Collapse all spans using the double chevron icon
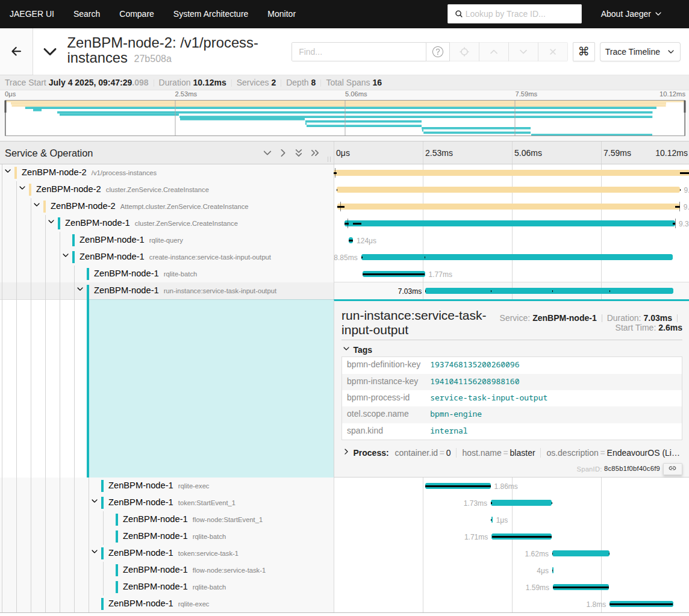The width and height of the screenshot is (689, 616). [x=299, y=153]
